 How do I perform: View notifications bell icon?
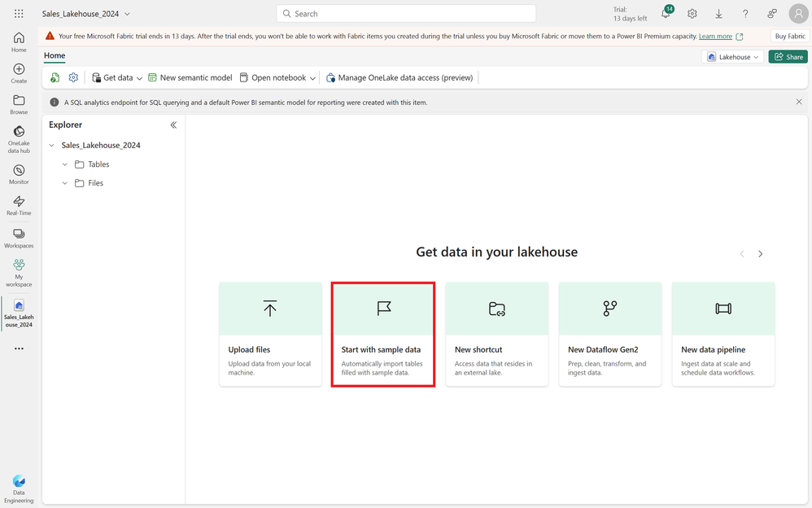[x=666, y=14]
